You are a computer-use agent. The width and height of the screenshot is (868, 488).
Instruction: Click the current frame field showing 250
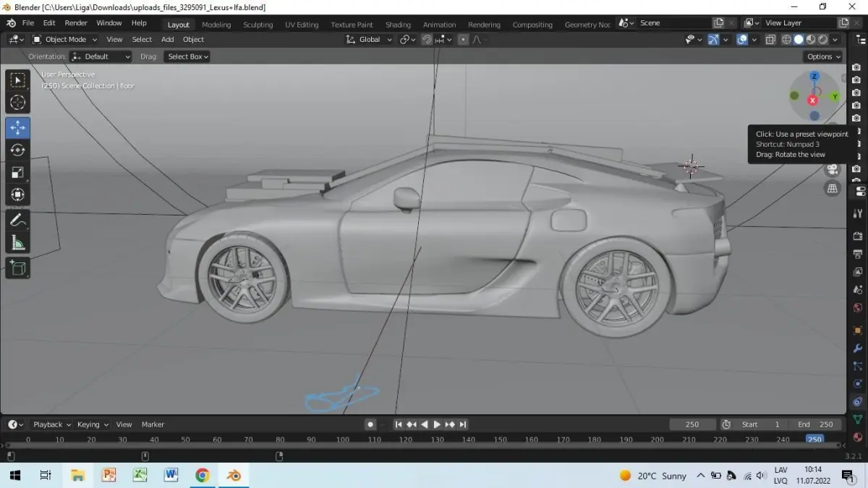[692, 424]
